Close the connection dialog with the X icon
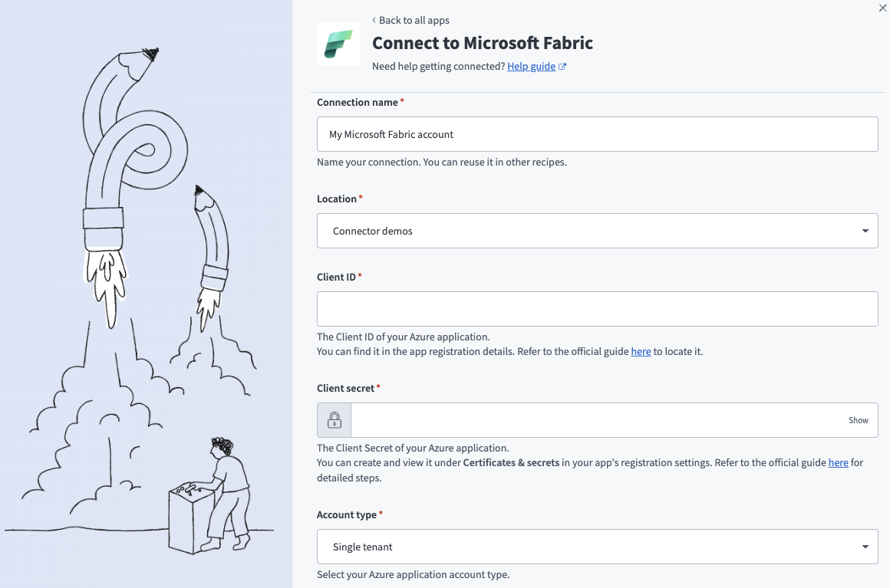Screen dimensions: 890x588 (882, 8)
